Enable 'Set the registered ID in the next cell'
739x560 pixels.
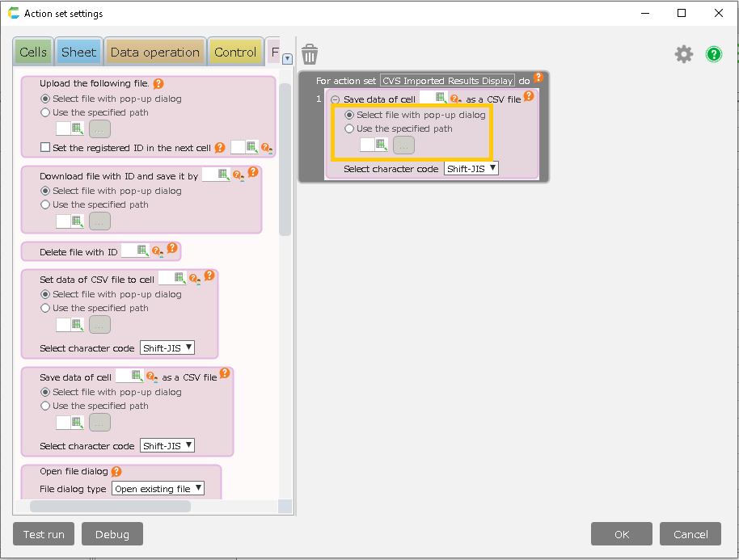pyautogui.click(x=45, y=148)
